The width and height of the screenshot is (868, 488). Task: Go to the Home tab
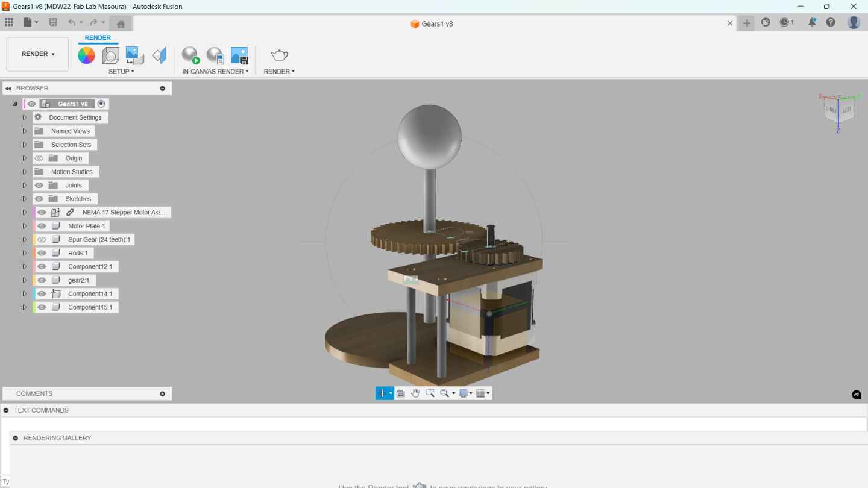click(121, 23)
